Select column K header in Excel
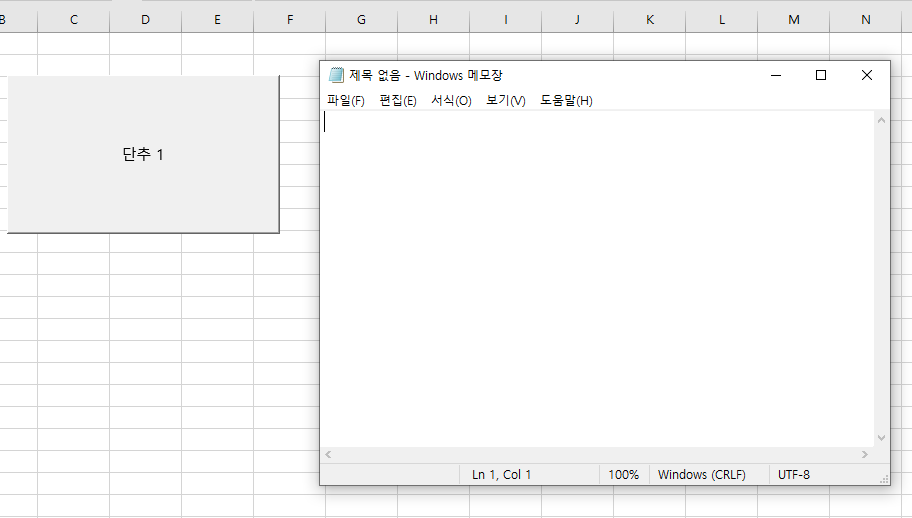This screenshot has height=518, width=912. tap(650, 20)
